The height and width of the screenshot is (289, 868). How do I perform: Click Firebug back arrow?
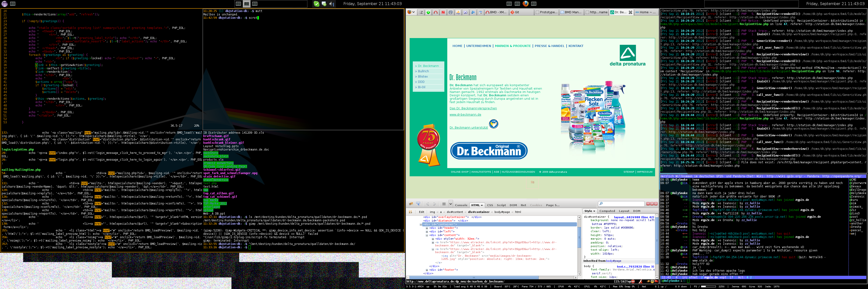pos(427,204)
